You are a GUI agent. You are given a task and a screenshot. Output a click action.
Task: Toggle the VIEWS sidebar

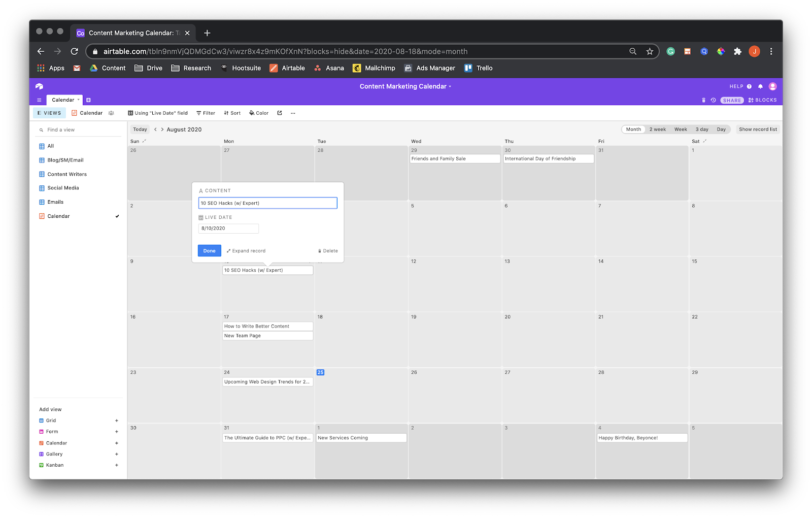(x=49, y=113)
